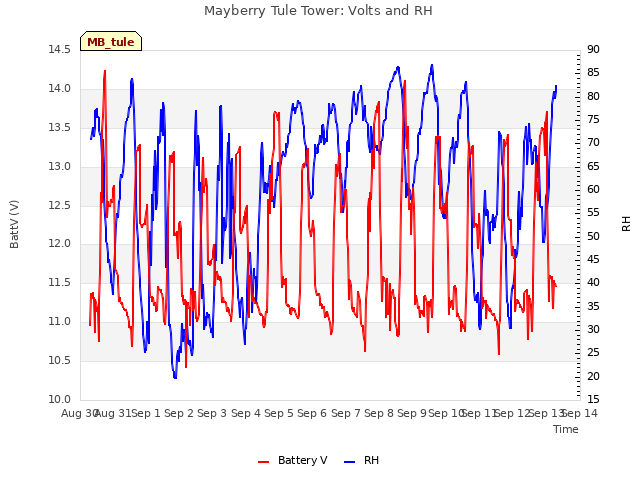Click the 13.5 left axis tick

point(59,127)
